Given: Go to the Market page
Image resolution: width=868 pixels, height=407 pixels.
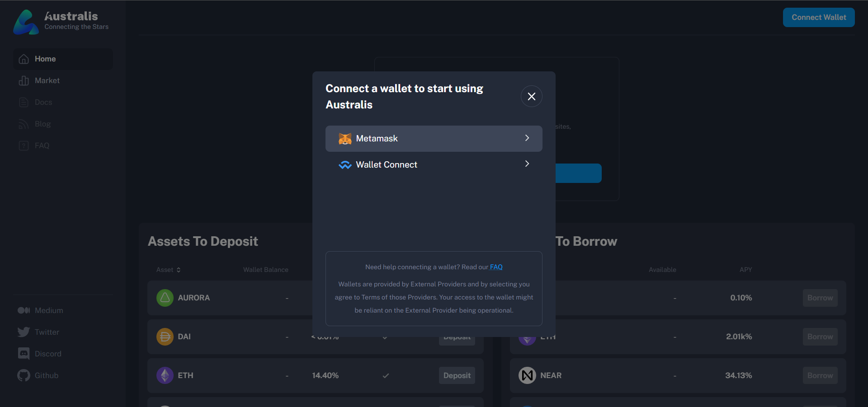Looking at the screenshot, I should (63, 81).
